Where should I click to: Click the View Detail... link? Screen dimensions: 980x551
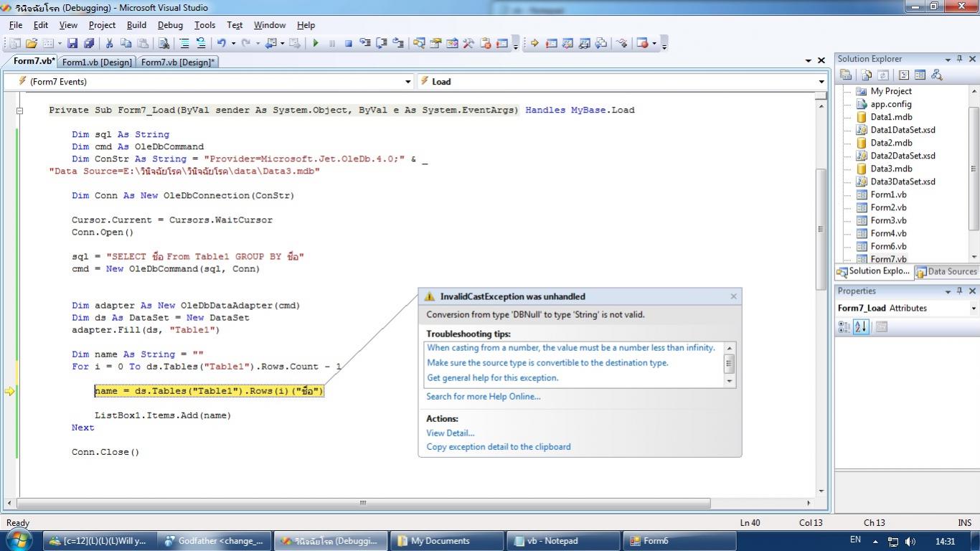(x=450, y=433)
